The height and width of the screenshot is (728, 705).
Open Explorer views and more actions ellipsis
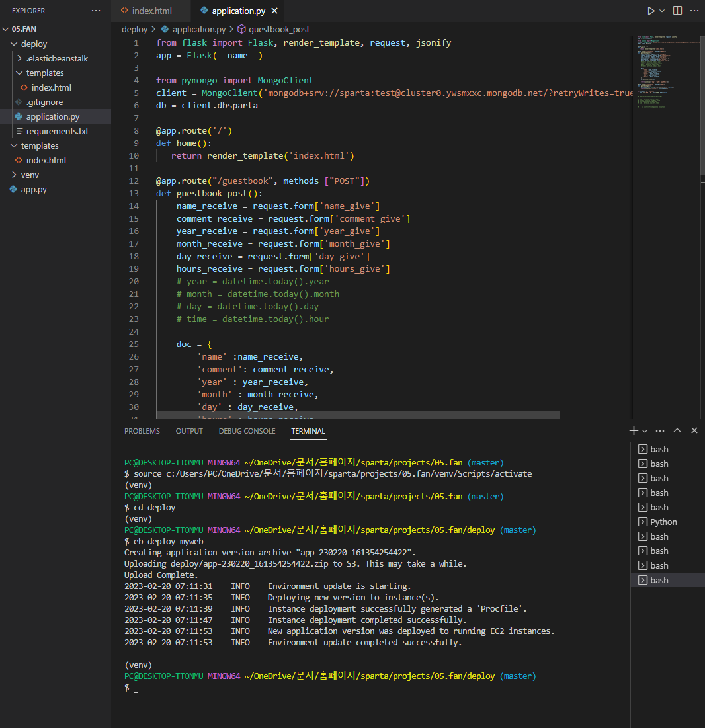coord(96,11)
